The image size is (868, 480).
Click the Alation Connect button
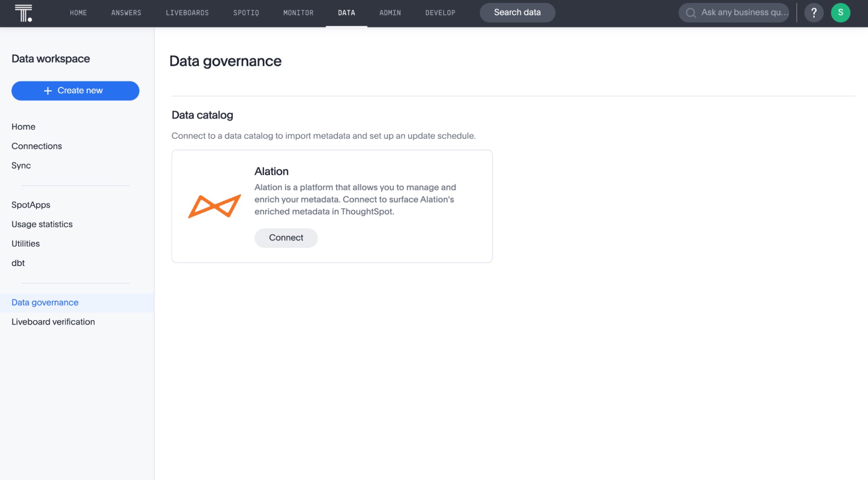[x=286, y=238]
